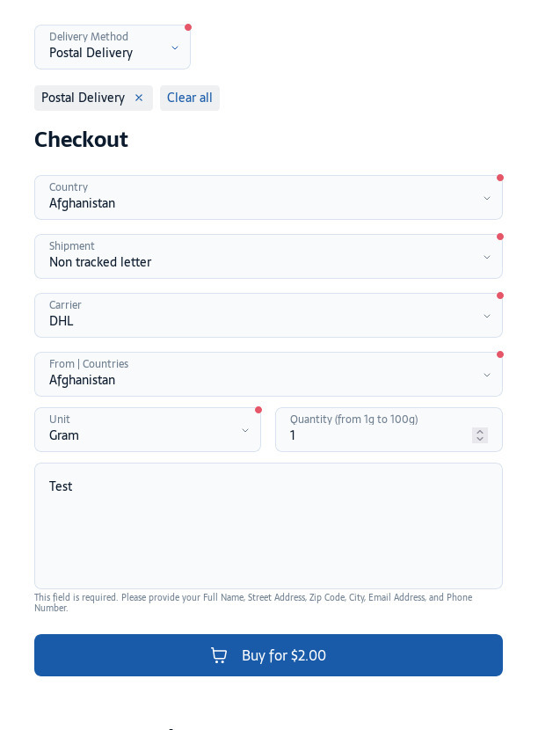Click the Carrier field chevron icon
The width and height of the screenshot is (560, 730).
coord(487,316)
